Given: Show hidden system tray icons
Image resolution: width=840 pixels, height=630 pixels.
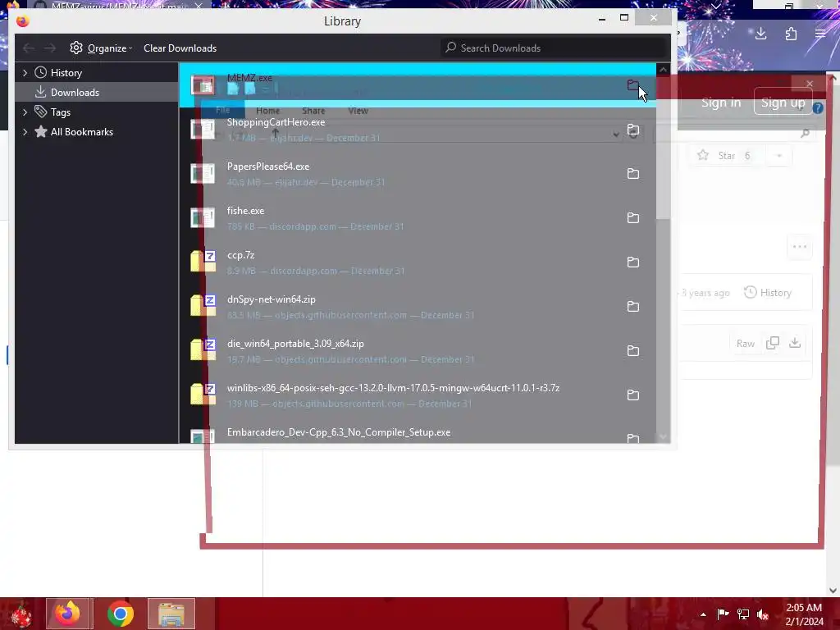Looking at the screenshot, I should click(x=703, y=614).
